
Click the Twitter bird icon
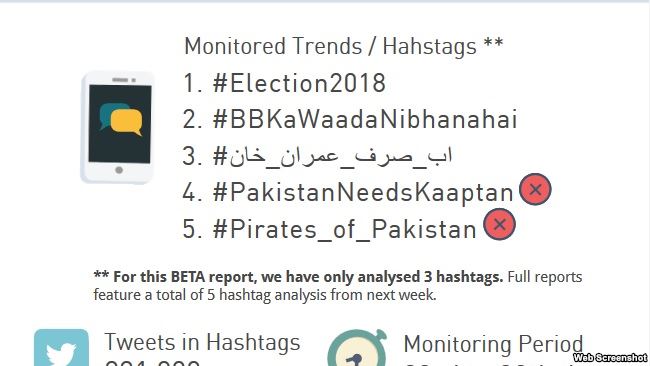point(61,347)
